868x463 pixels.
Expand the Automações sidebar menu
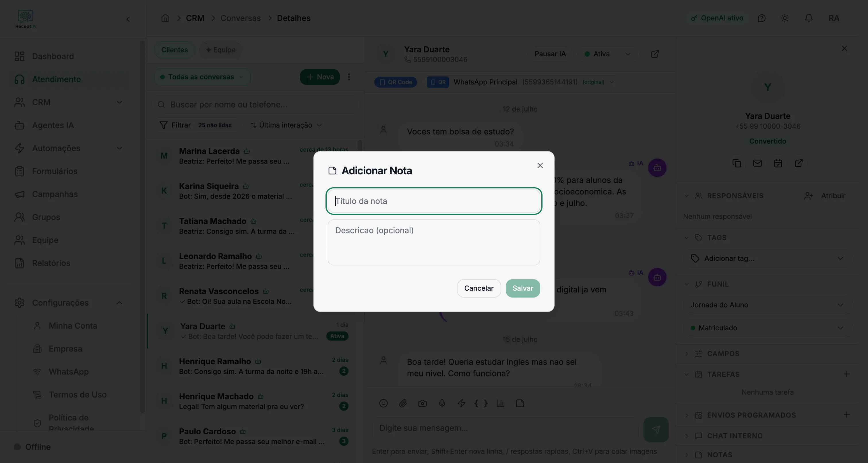69,148
